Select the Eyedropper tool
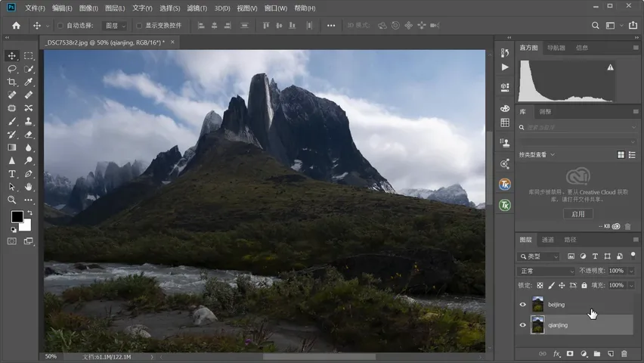 (28, 82)
